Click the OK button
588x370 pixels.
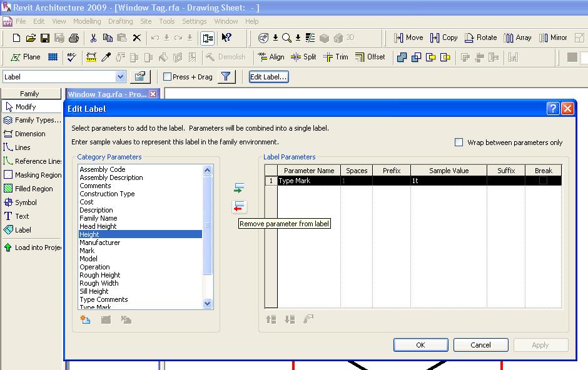pos(420,345)
